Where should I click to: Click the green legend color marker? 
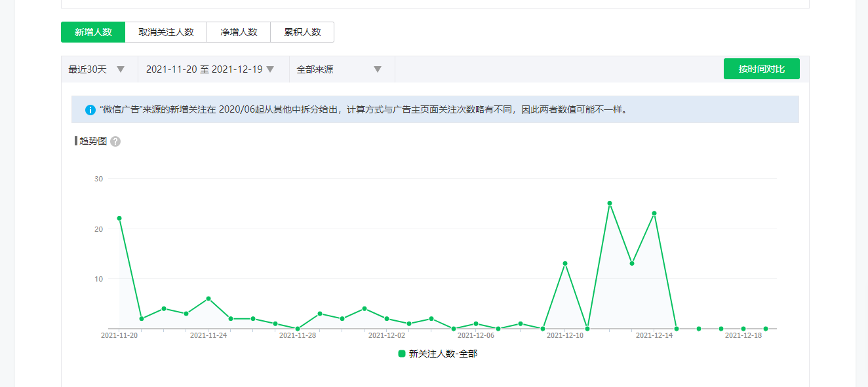point(402,354)
